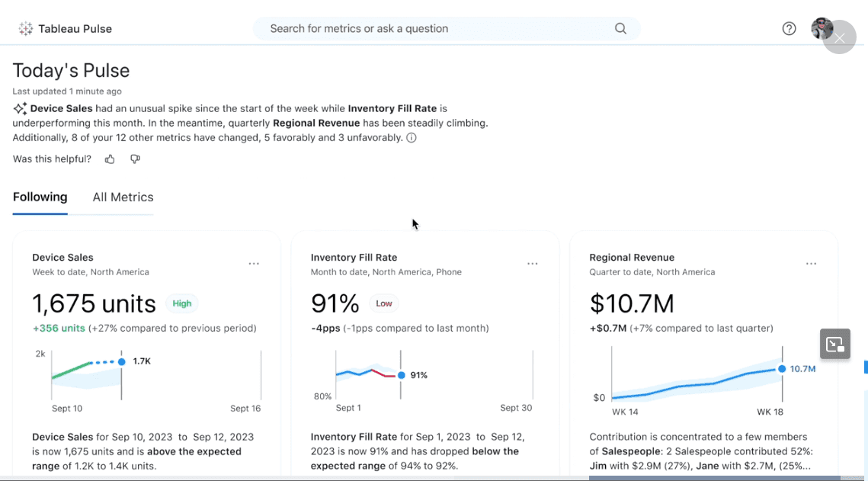Screen dimensions: 868x481
Task: Switch to the All Metrics tab
Action: pyautogui.click(x=123, y=197)
